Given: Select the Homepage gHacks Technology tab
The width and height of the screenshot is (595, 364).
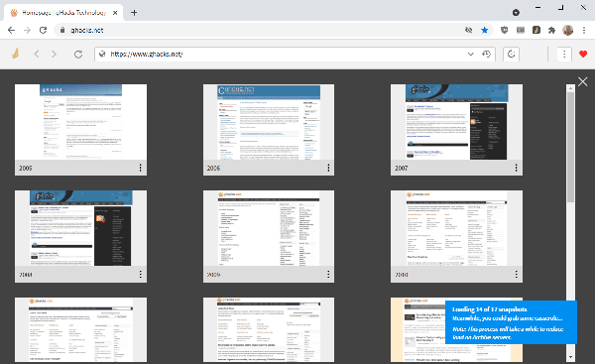Looking at the screenshot, I should (63, 13).
